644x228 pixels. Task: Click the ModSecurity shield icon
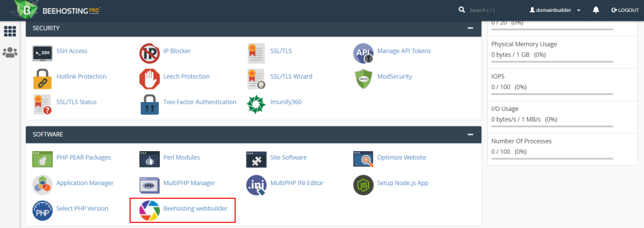tap(364, 79)
